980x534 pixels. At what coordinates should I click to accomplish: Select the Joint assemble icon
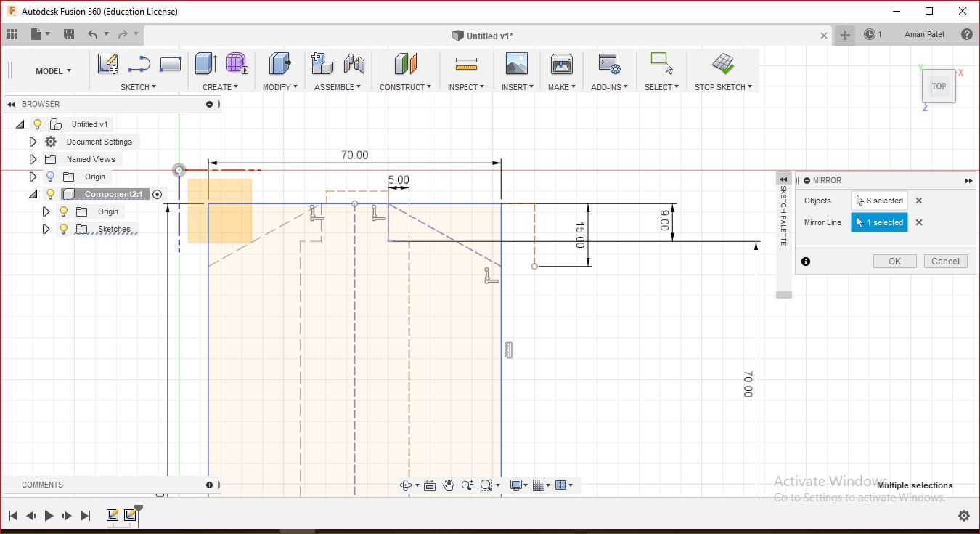point(354,64)
